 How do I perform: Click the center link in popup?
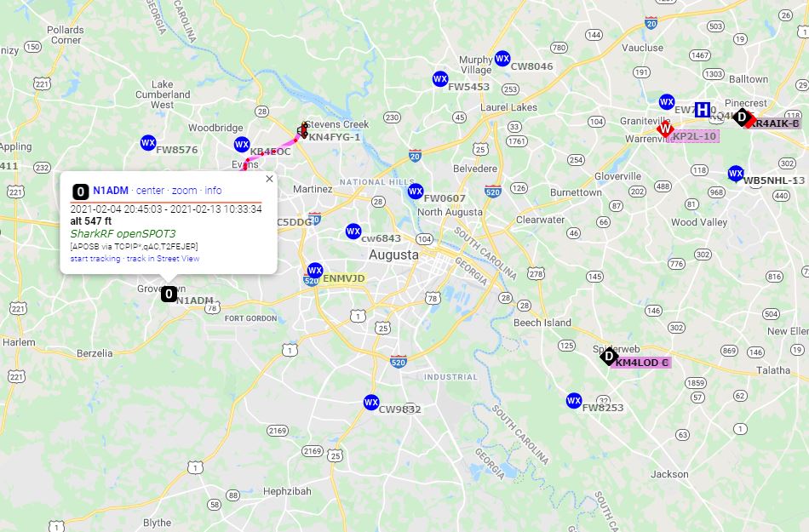point(150,190)
